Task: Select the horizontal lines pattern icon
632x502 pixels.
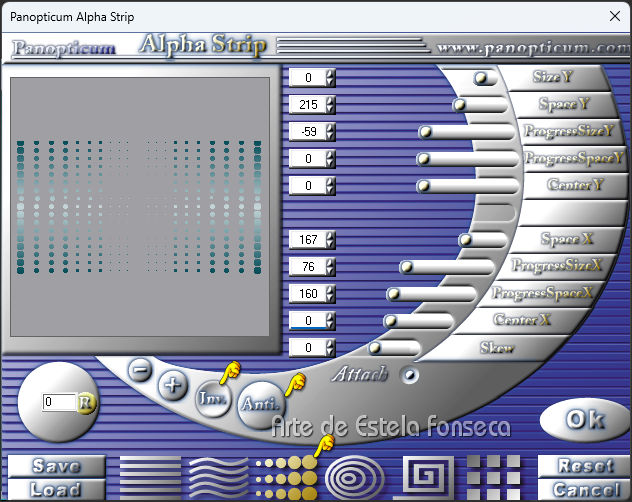Action: 150,478
